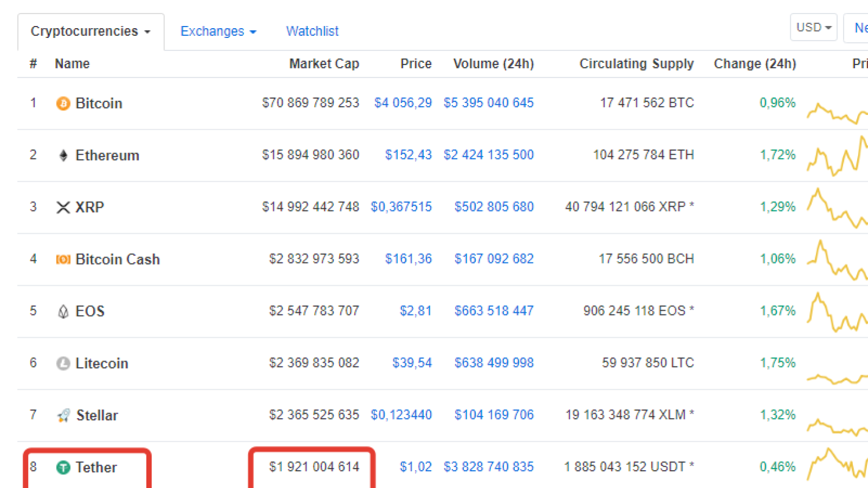
Task: Sort by Circulating Supply column header
Action: pyautogui.click(x=636, y=64)
